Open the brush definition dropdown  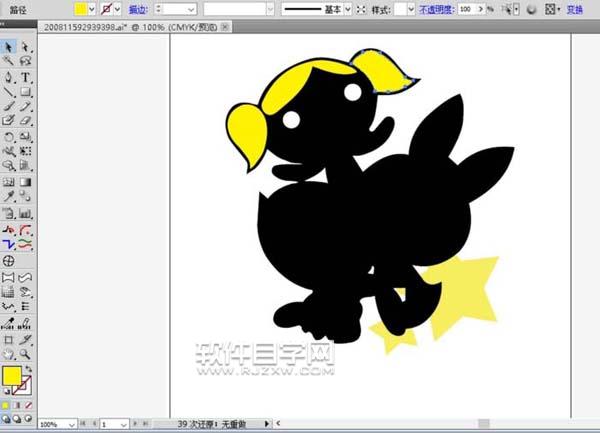[270, 9]
